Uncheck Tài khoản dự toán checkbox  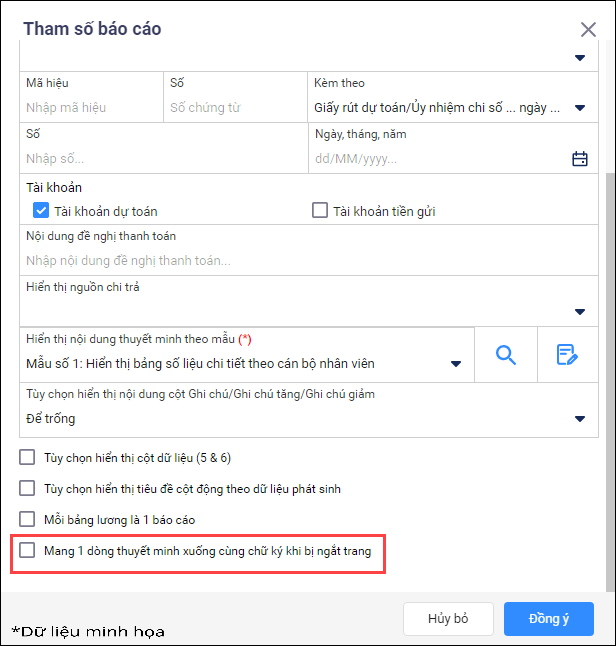tap(41, 210)
